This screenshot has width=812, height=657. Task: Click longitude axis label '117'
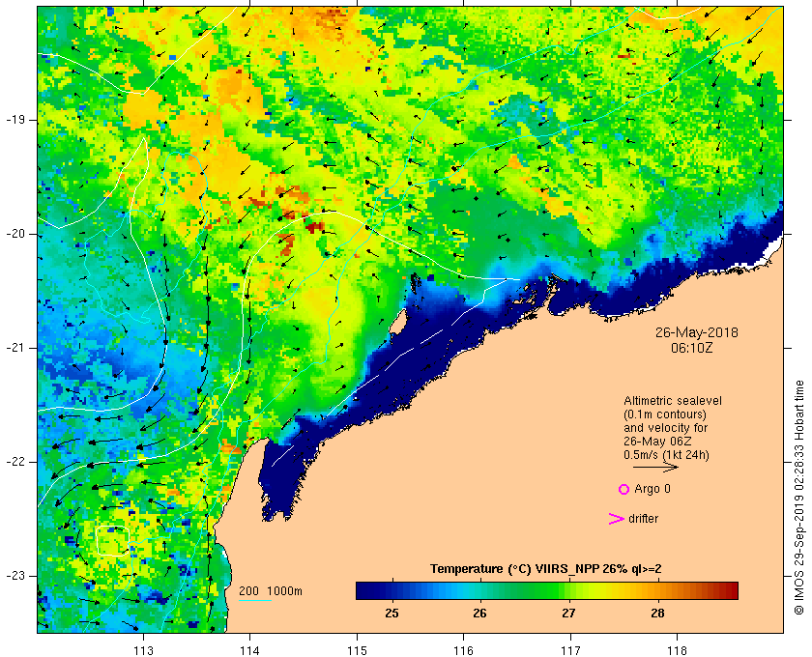click(570, 650)
